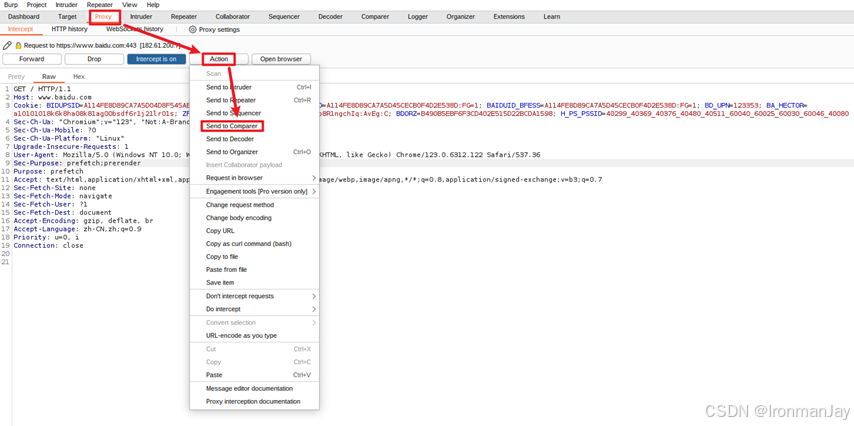The height and width of the screenshot is (426, 854).
Task: Expand Do intercept submenu
Action: 254,309
